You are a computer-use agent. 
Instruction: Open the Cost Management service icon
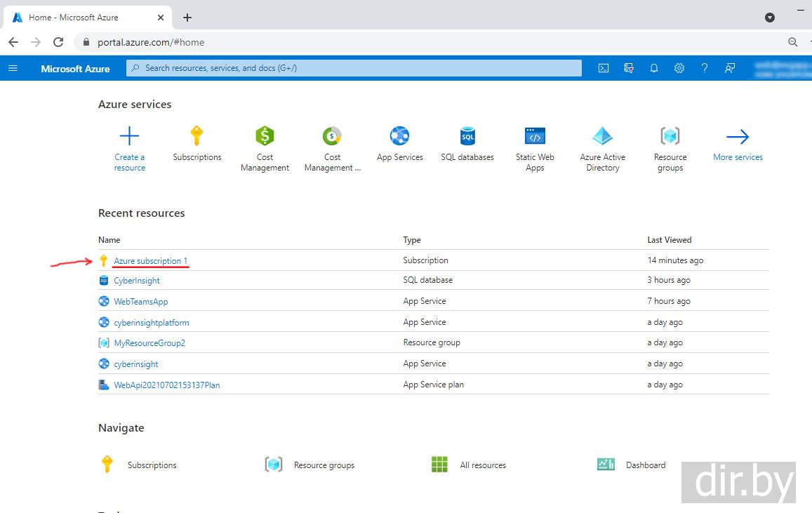click(265, 136)
